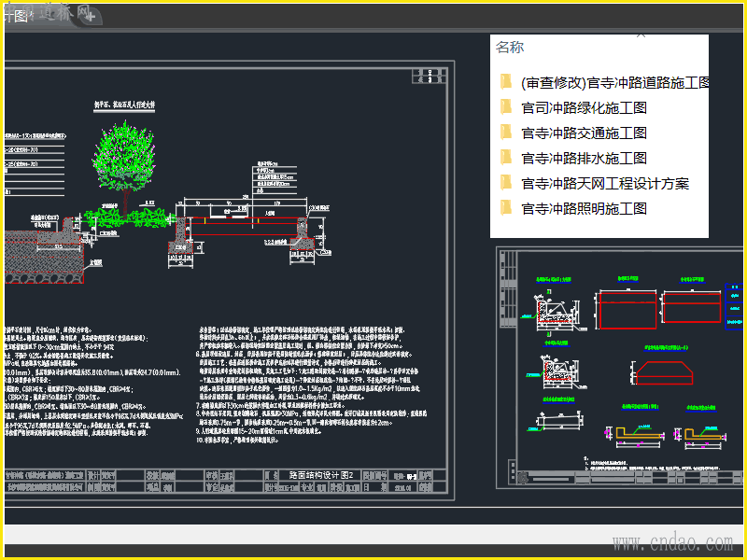Click the 名称 column header
The image size is (747, 560).
coord(510,48)
